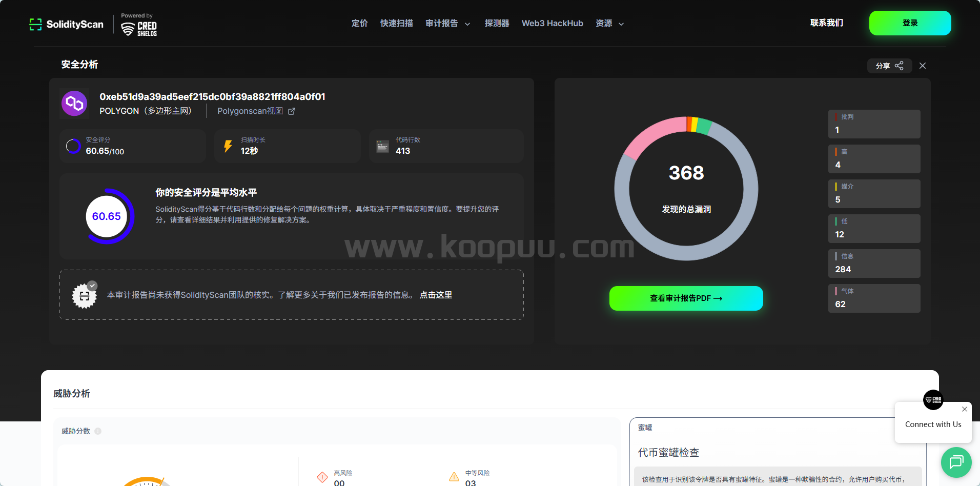Click the 分享 share button
Image resolution: width=980 pixels, height=486 pixels.
(889, 66)
